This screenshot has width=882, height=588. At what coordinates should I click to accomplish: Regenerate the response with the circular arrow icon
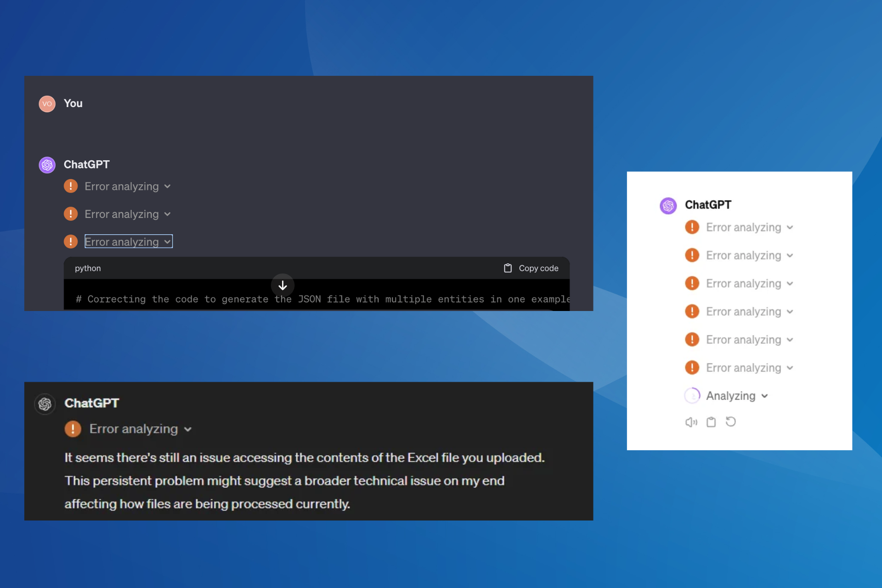coord(731,422)
